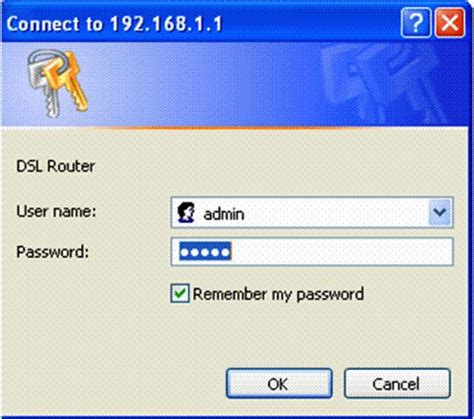The width and height of the screenshot is (474, 419).
Task: Focus the Password input field
Action: (312, 252)
